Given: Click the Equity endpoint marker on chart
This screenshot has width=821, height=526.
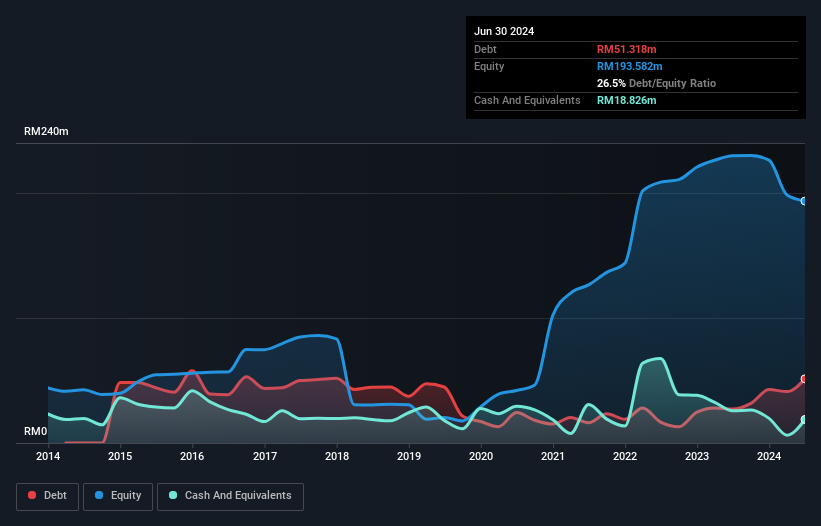Looking at the screenshot, I should (804, 201).
